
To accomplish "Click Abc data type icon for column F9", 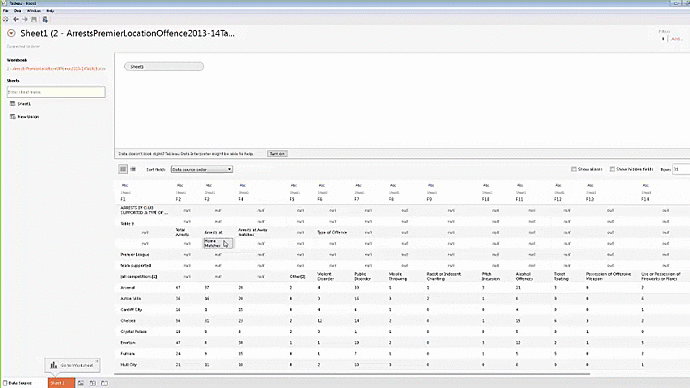I will coord(431,185).
